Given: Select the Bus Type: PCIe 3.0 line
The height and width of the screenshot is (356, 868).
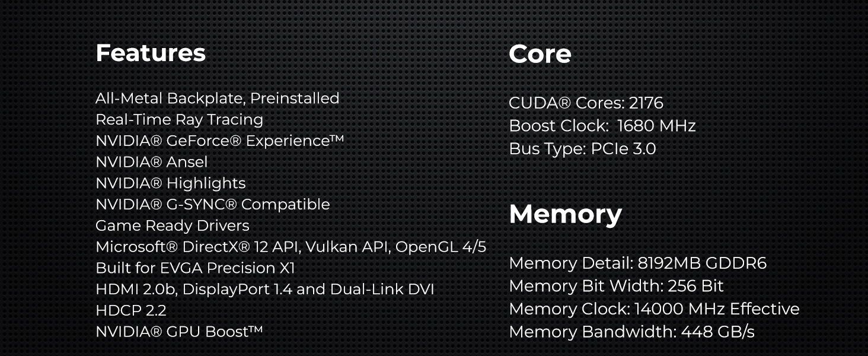Looking at the screenshot, I should (x=582, y=148).
